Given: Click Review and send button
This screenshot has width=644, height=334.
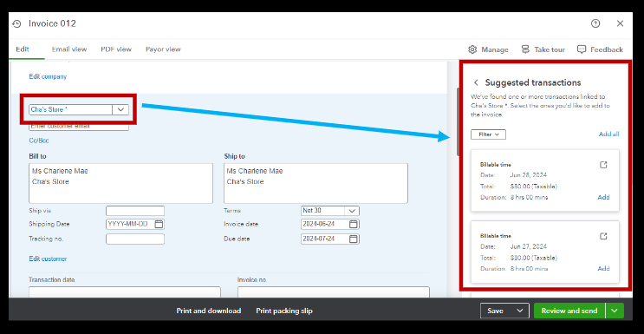Looking at the screenshot, I should pyautogui.click(x=569, y=311).
